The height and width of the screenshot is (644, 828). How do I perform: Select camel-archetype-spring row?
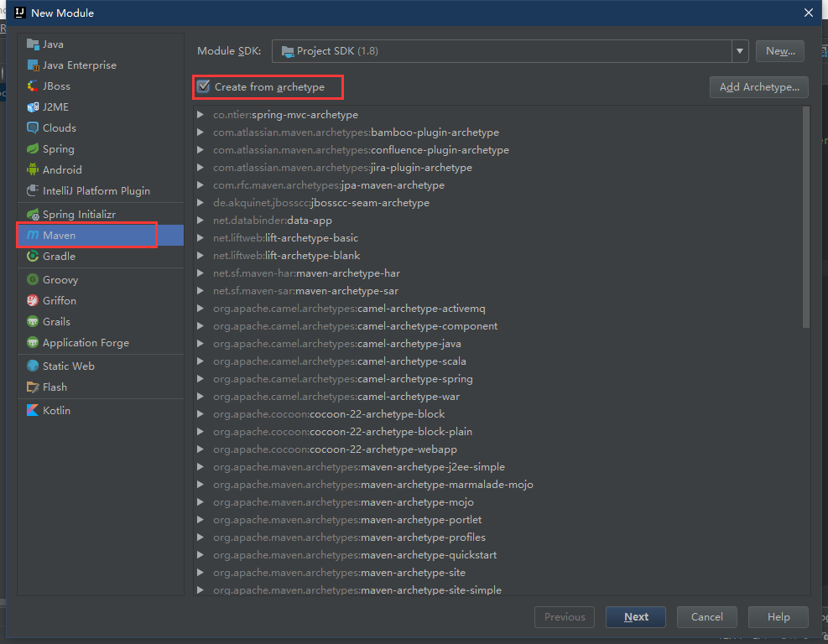tap(498, 378)
